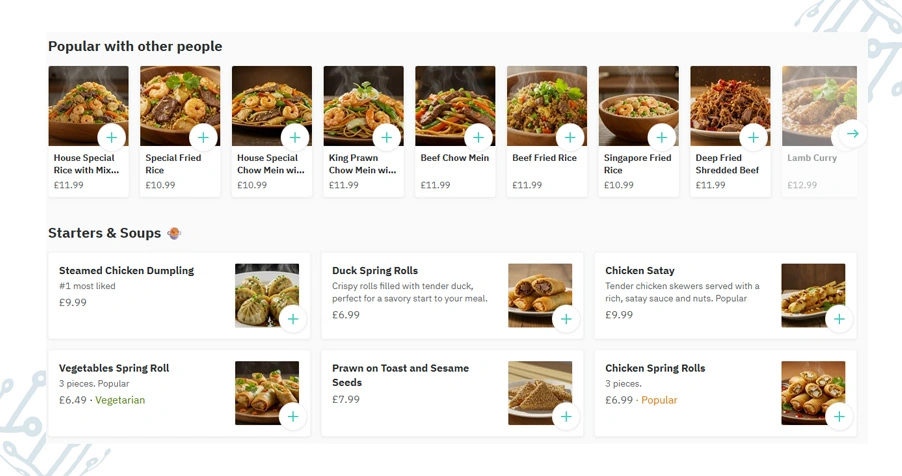Add Prawn on Toast and Sesame Seeds
Image resolution: width=902 pixels, height=476 pixels.
click(566, 416)
